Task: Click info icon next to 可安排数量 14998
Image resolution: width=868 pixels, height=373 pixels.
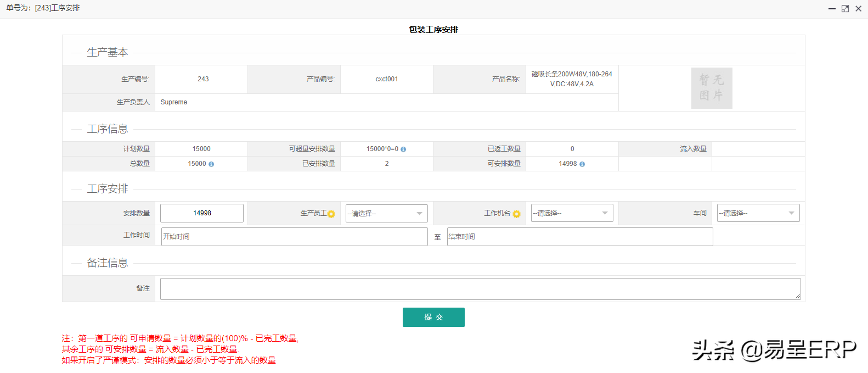Action: [582, 164]
